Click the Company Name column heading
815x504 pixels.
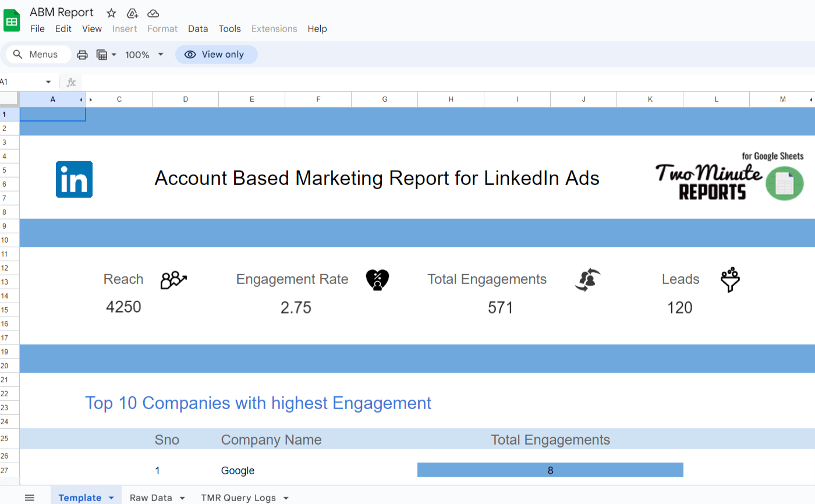point(271,440)
